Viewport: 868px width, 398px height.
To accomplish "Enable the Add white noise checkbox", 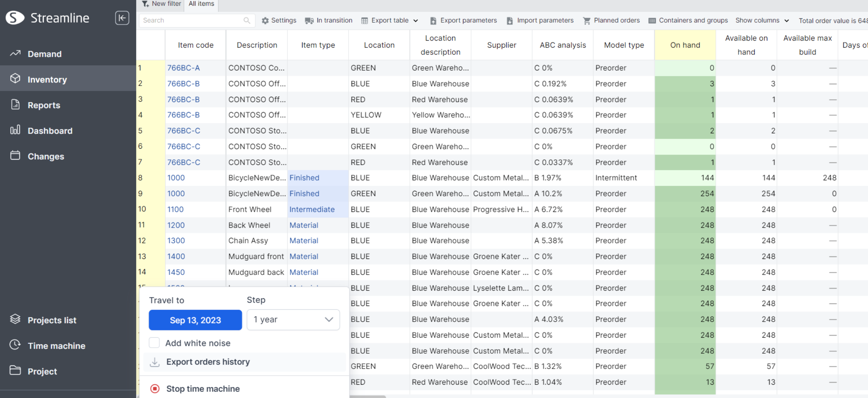I will pos(154,343).
